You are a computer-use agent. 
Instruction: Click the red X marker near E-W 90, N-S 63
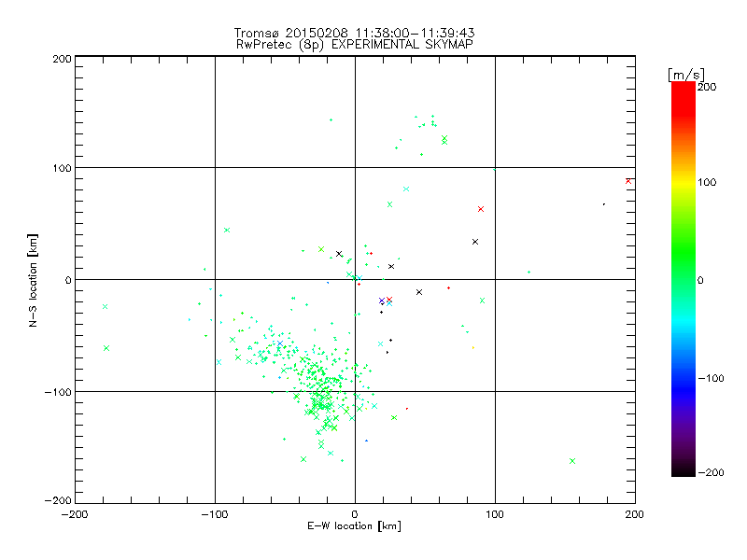[x=481, y=209]
